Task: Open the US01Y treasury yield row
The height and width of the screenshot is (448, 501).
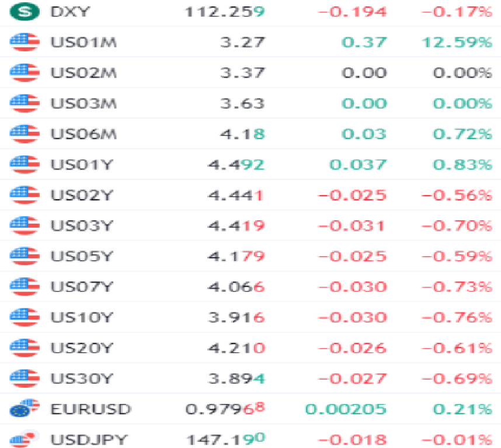Action: (251, 165)
